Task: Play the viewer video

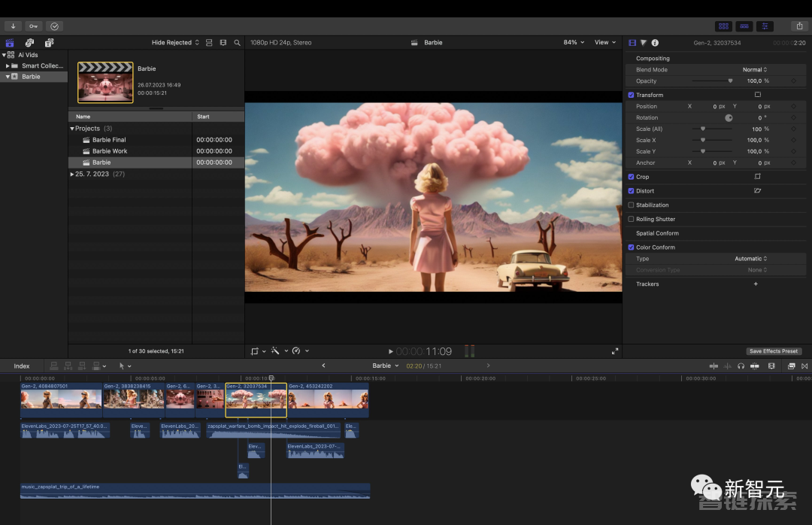Action: 390,351
